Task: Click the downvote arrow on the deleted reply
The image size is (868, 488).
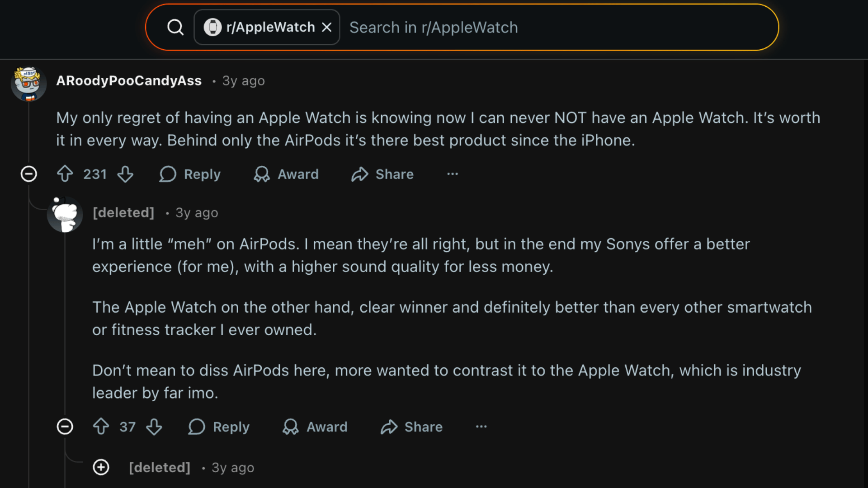Action: coord(154,427)
